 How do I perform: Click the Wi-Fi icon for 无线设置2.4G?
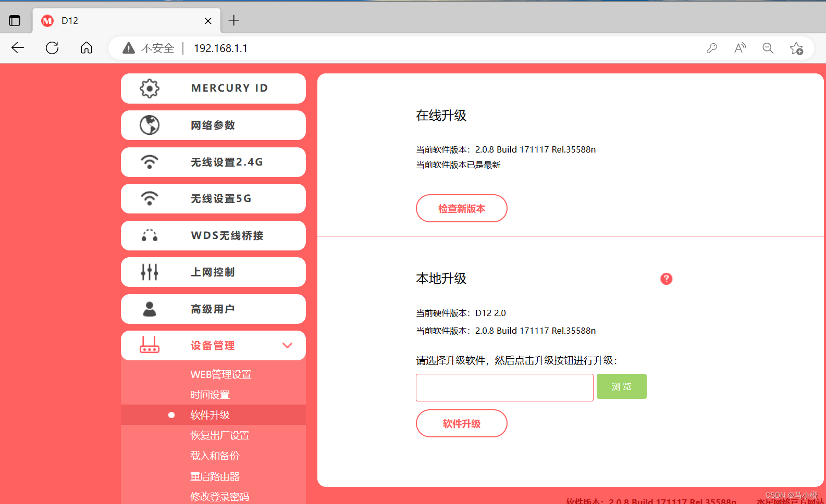pyautogui.click(x=150, y=162)
